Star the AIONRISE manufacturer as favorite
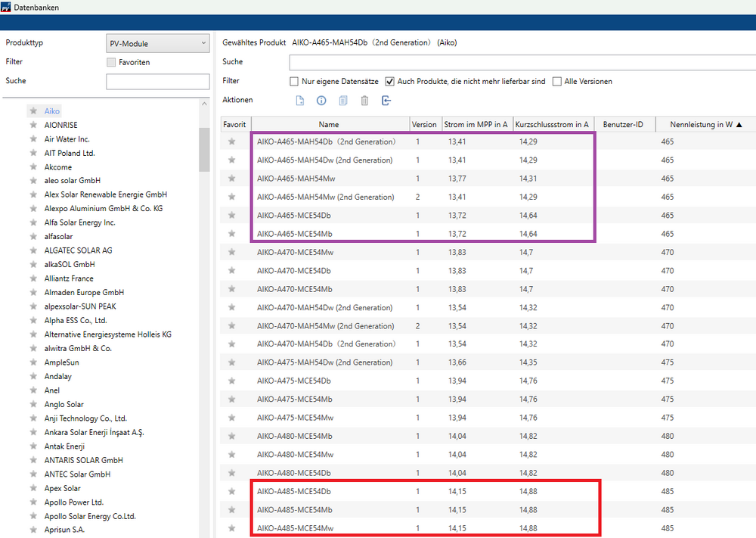This screenshot has width=756, height=538. [x=33, y=125]
